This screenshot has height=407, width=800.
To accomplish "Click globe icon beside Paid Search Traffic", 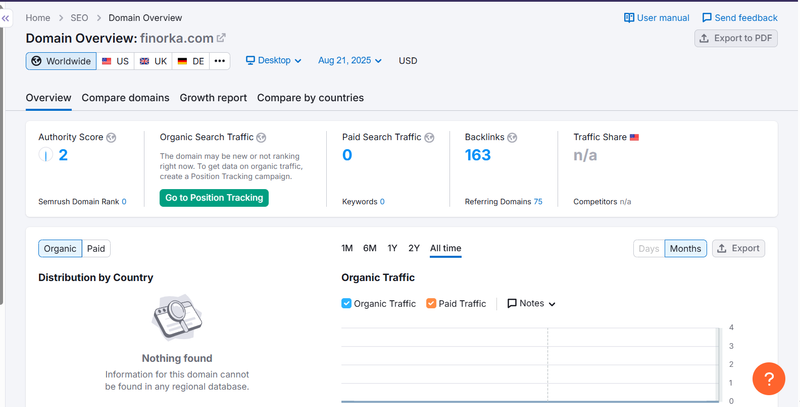I will tap(429, 137).
